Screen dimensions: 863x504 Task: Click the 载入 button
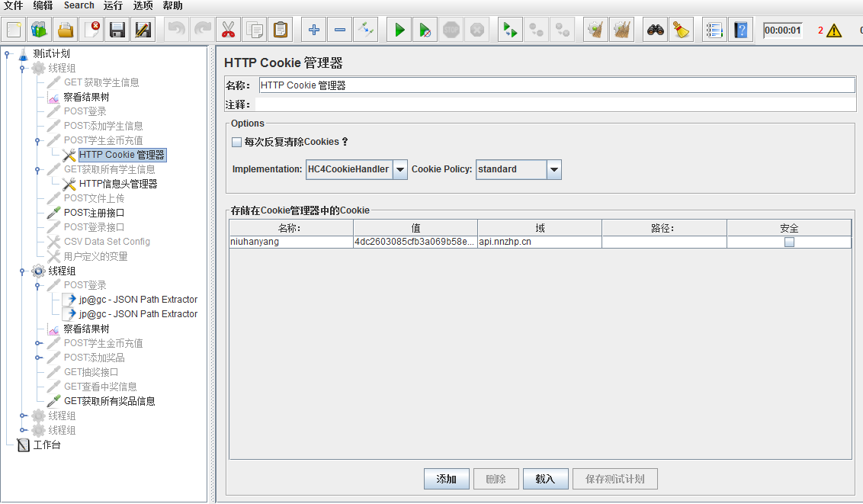coord(544,479)
